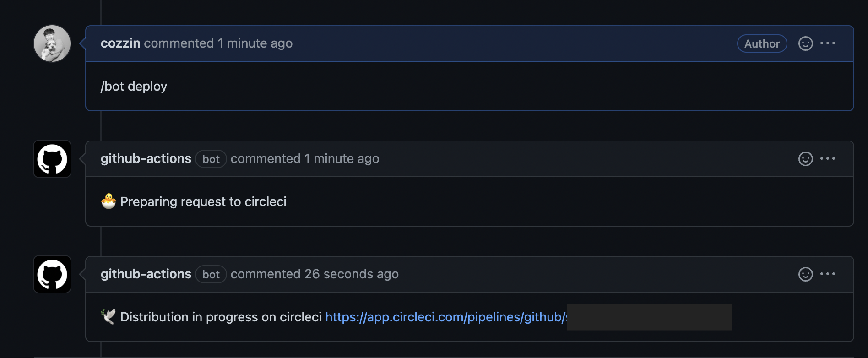The image size is (868, 358).
Task: Click the Author badge
Action: click(x=762, y=43)
